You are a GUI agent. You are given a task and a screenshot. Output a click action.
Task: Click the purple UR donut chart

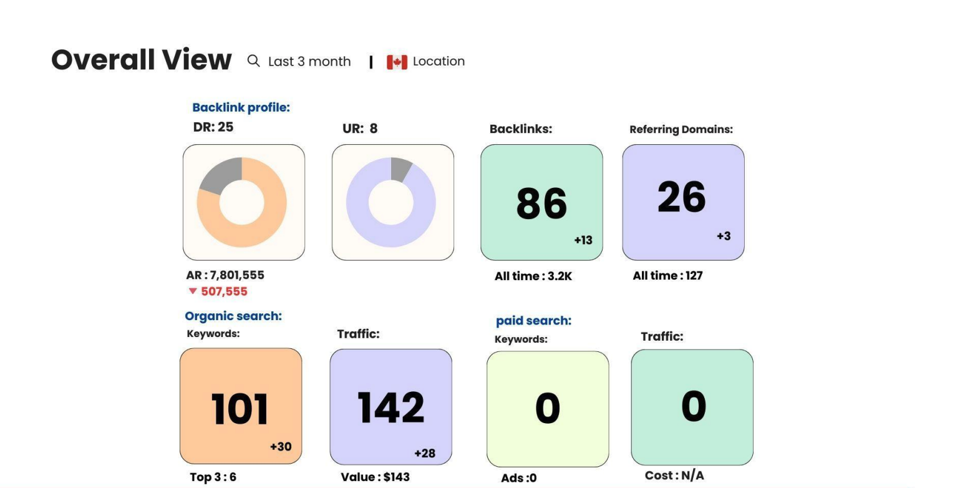click(391, 202)
